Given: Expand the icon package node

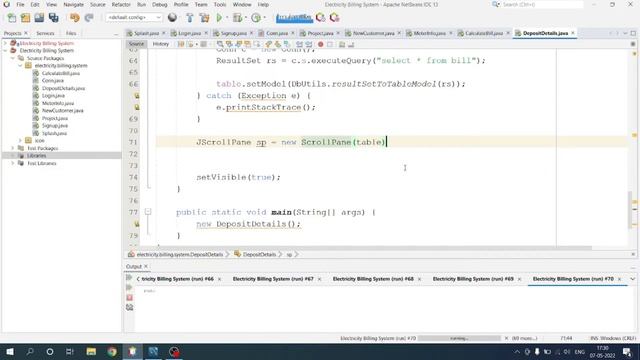Looking at the screenshot, I should (20, 141).
